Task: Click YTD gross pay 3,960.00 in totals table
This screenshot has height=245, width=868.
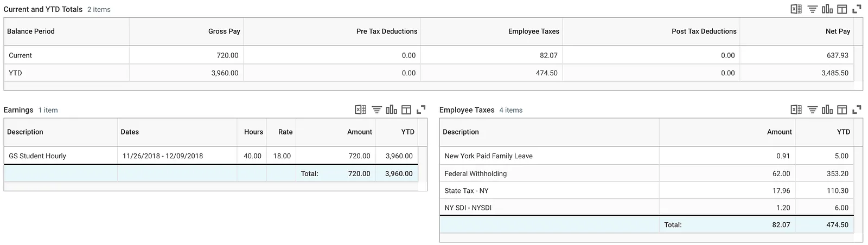Action: pyautogui.click(x=225, y=73)
